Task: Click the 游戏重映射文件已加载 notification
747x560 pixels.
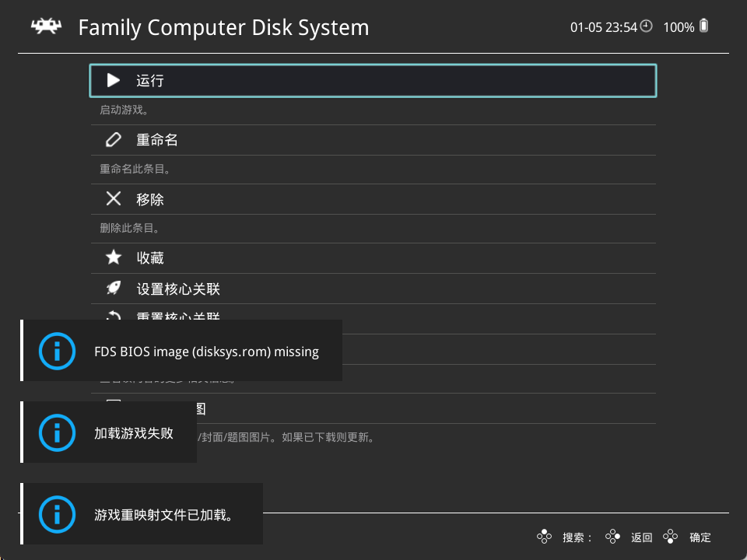Action: 163,514
